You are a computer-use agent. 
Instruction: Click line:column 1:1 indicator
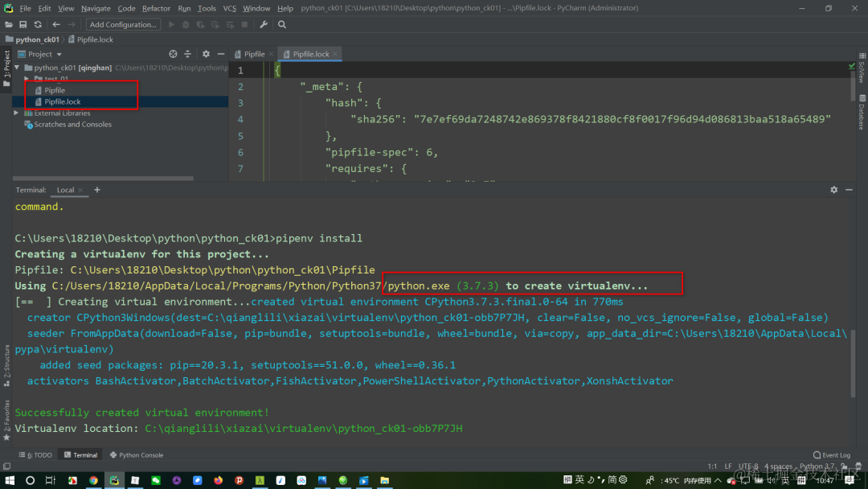(x=712, y=466)
